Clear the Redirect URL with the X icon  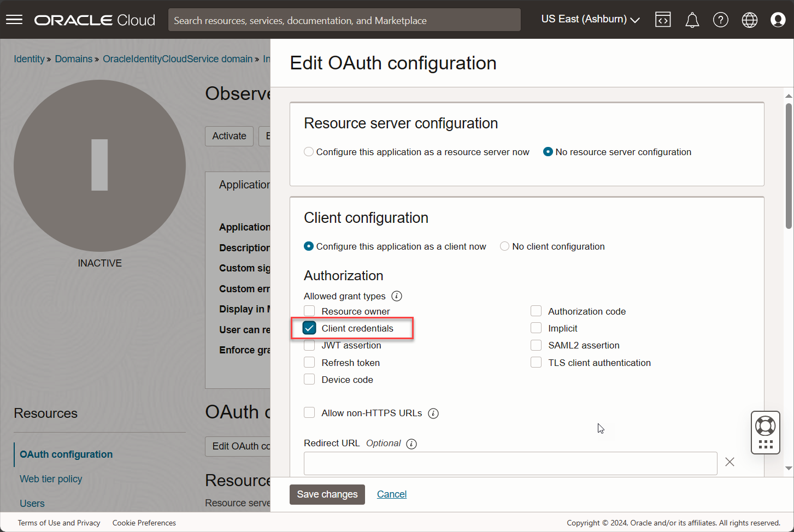click(x=730, y=462)
